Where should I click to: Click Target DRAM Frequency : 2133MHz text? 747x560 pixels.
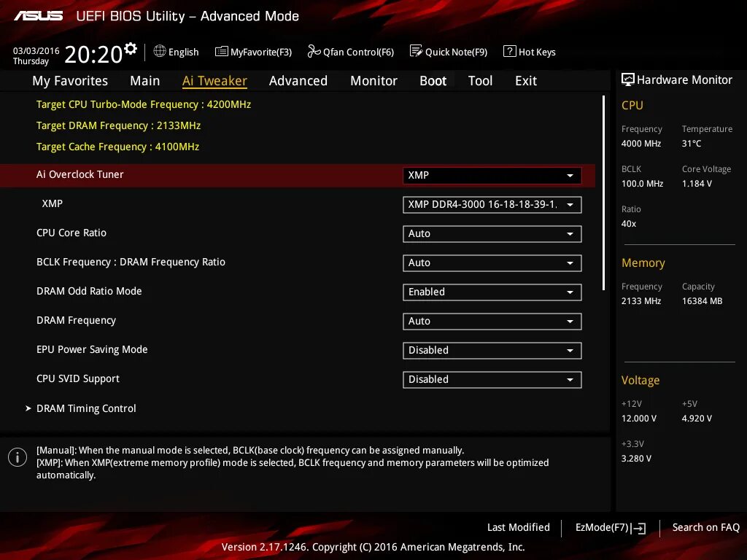tap(118, 125)
